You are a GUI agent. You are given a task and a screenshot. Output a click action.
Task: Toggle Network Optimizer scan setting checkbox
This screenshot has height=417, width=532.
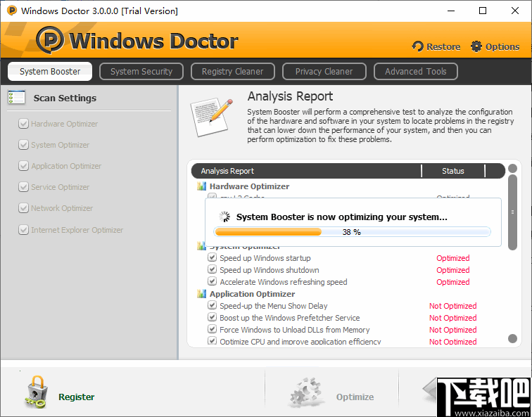click(x=23, y=208)
